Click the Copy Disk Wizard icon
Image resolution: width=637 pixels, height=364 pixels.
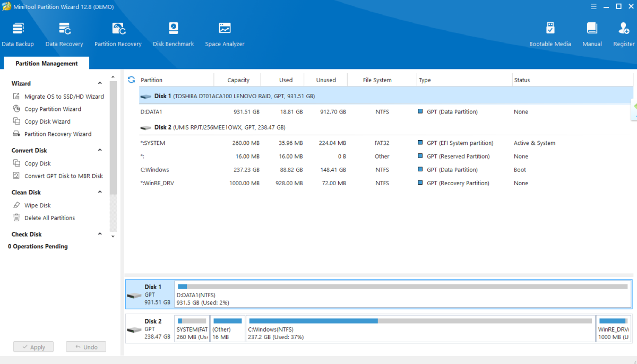[x=16, y=122]
